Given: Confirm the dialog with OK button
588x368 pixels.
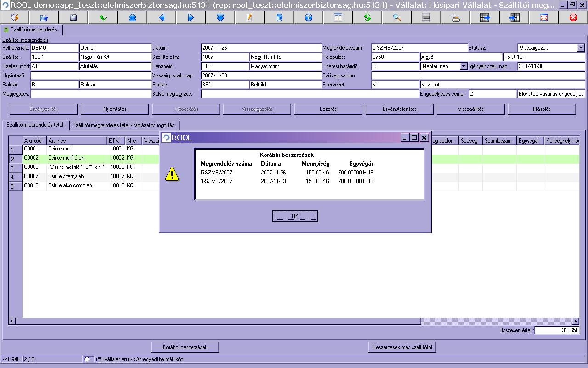Looking at the screenshot, I should click(295, 216).
